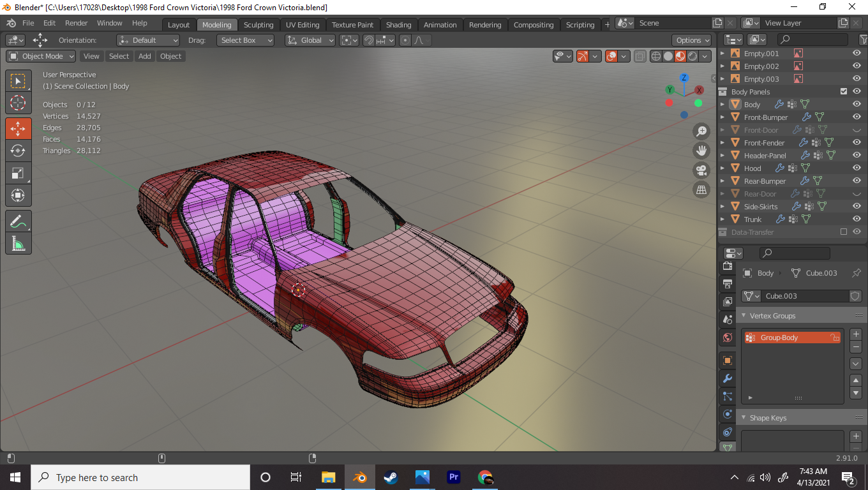Image resolution: width=868 pixels, height=490 pixels.
Task: Hide Empty.002 with its eye icon
Action: coord(857,66)
